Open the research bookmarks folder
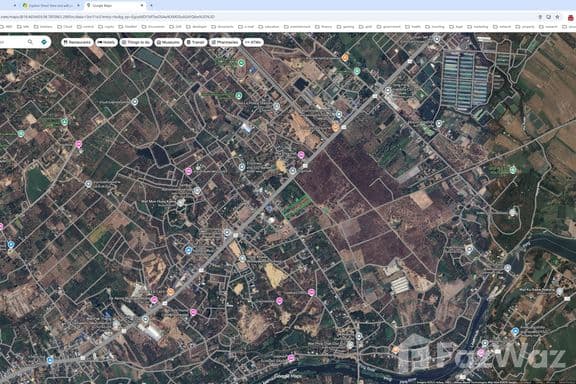The height and width of the screenshot is (384, 576). [547, 27]
